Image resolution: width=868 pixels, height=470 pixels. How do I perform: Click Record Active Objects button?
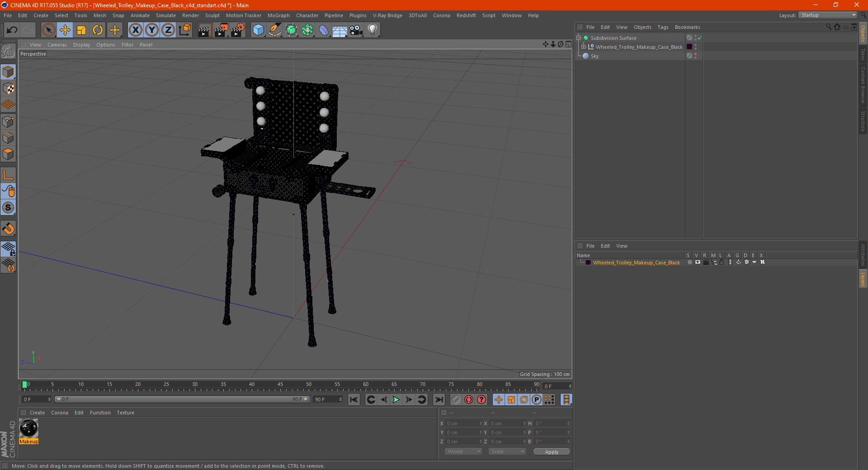tap(456, 399)
